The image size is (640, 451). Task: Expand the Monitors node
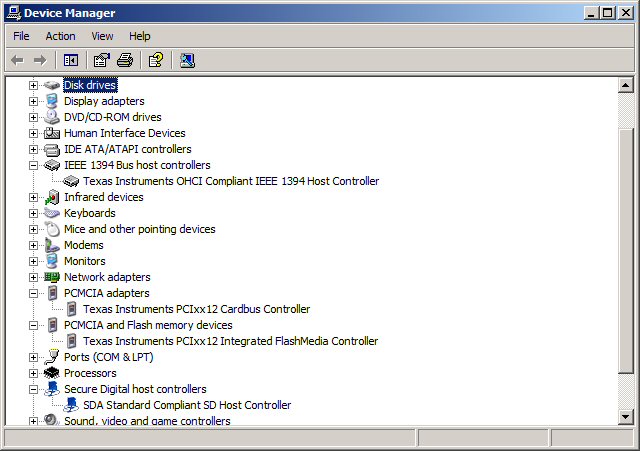(33, 261)
